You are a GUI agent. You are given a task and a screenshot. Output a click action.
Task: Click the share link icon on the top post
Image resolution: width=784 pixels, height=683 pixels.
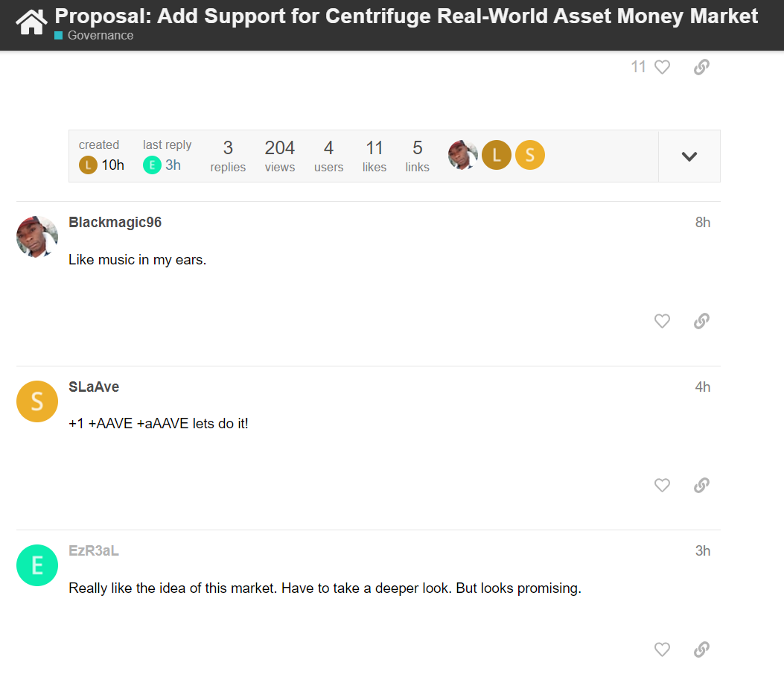pos(701,67)
